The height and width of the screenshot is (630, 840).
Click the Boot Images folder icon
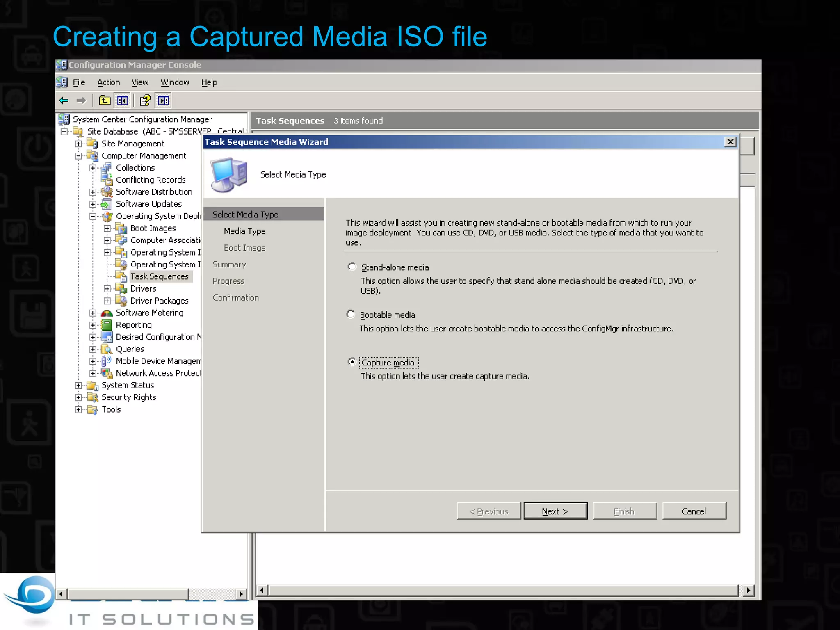pos(121,228)
